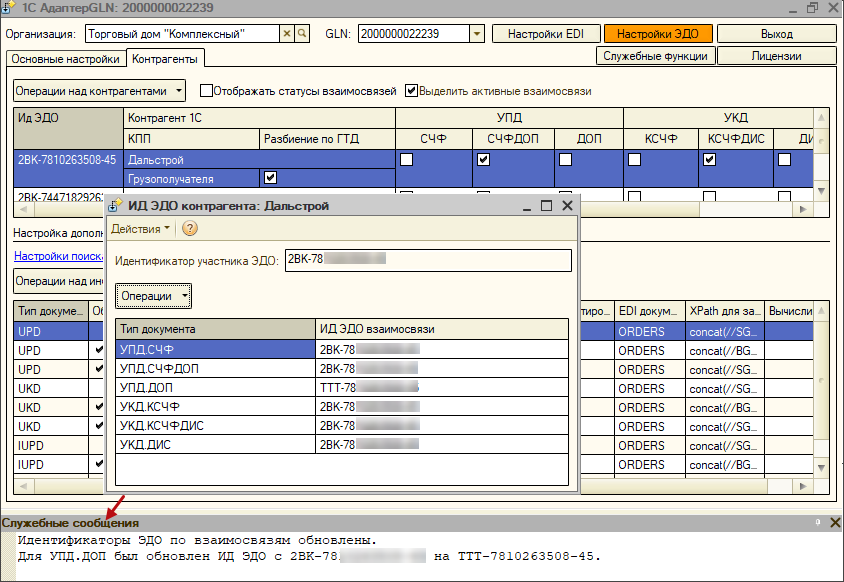Screen dimensions: 844x582
Task: Toggle СЧФДОП checkbox for Дальстрой
Action: (x=483, y=159)
